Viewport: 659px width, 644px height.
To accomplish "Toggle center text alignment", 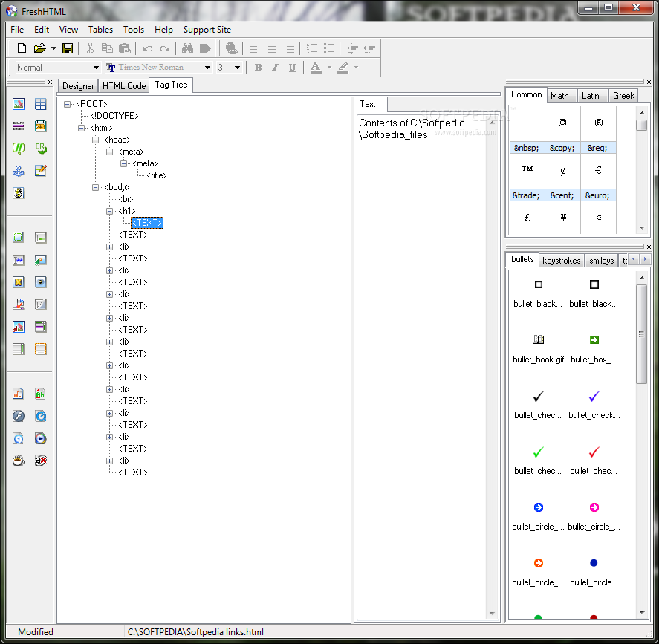I will 271,48.
